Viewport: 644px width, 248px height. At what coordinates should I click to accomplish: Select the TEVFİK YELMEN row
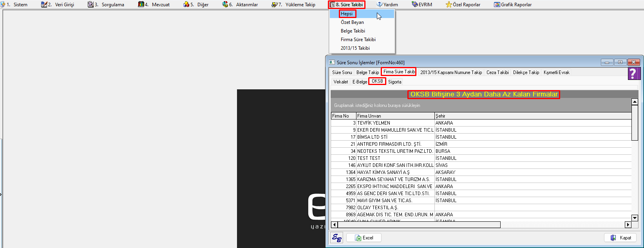click(x=481, y=123)
